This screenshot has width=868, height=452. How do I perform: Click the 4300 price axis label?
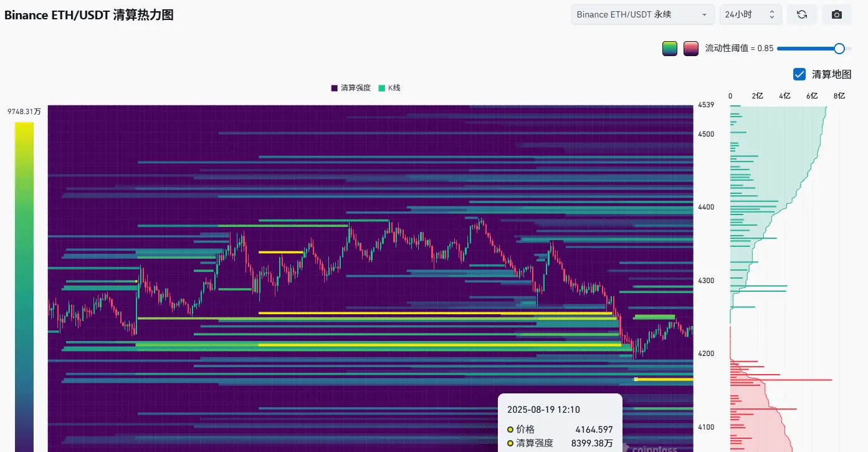point(706,281)
